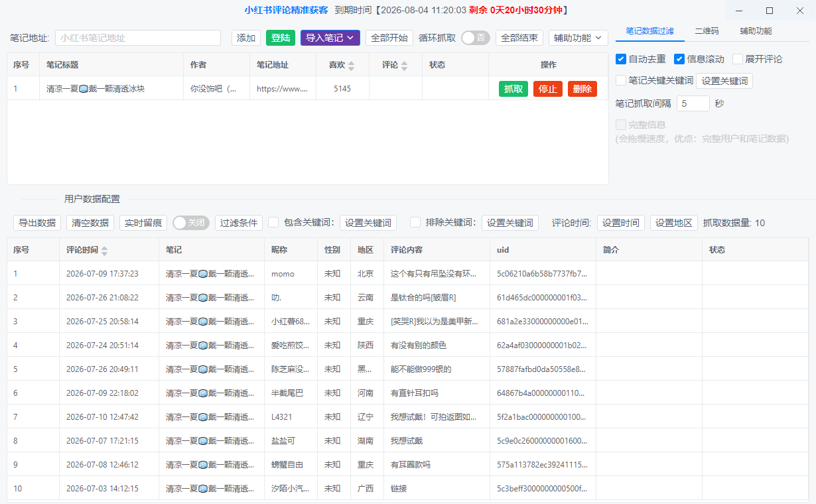This screenshot has height=504, width=816.
Task: Toggle the 实时留痕 switch
Action: tap(191, 223)
